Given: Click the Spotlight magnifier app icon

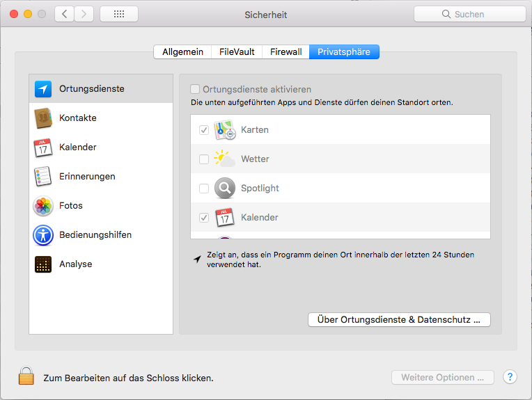Looking at the screenshot, I should (x=225, y=188).
